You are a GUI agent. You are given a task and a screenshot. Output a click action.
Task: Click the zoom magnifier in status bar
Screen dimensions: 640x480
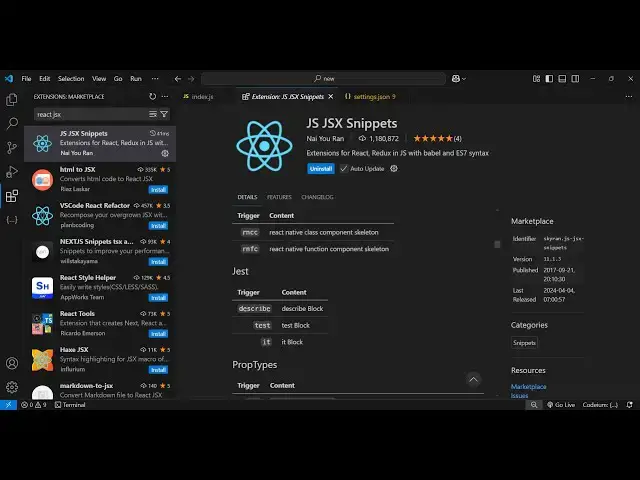534,405
